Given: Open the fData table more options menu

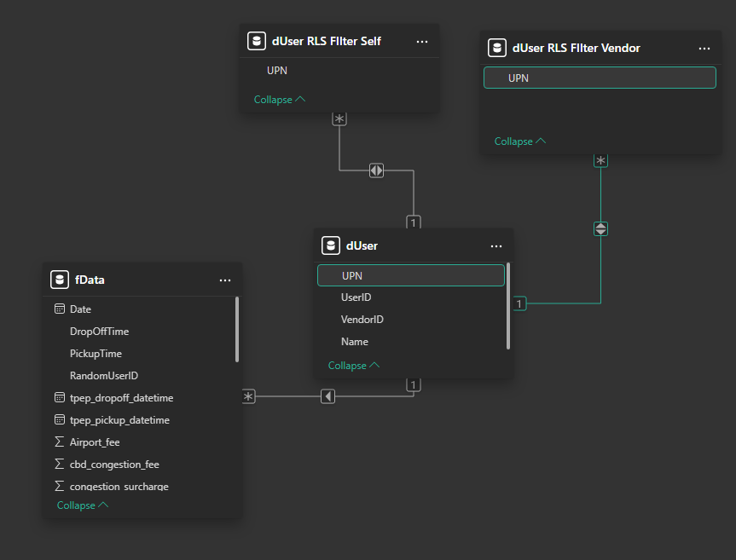Looking at the screenshot, I should pyautogui.click(x=225, y=280).
